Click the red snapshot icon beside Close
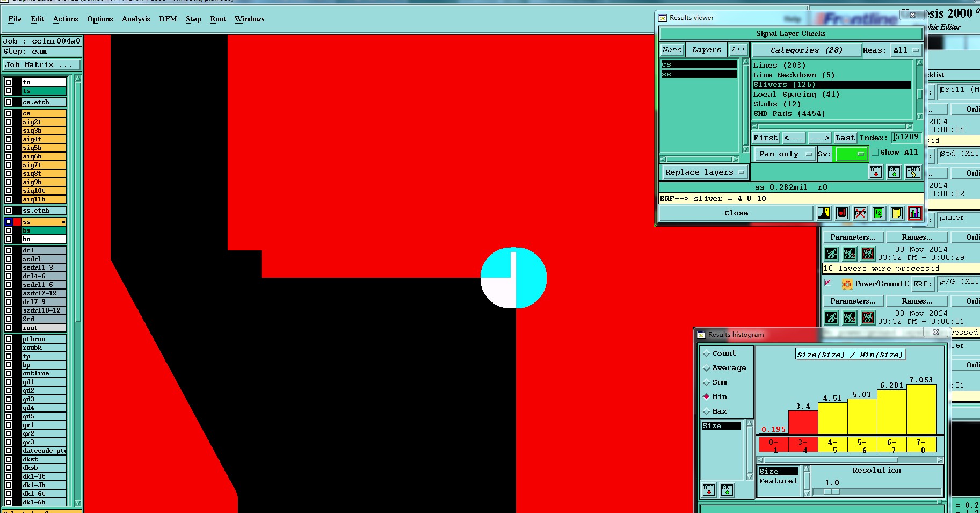 click(x=842, y=213)
